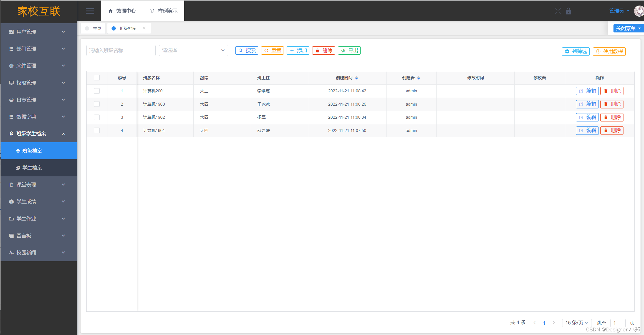The width and height of the screenshot is (644, 335).
Task: Click the 请输入班级名称 input field
Action: (121, 50)
